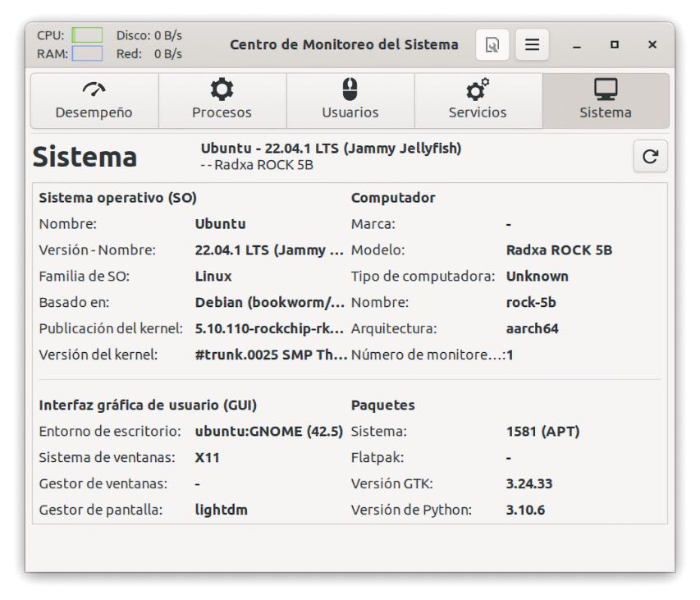Click the 'Sistema operativo (SO)' section header
The width and height of the screenshot is (700, 600).
(x=118, y=198)
